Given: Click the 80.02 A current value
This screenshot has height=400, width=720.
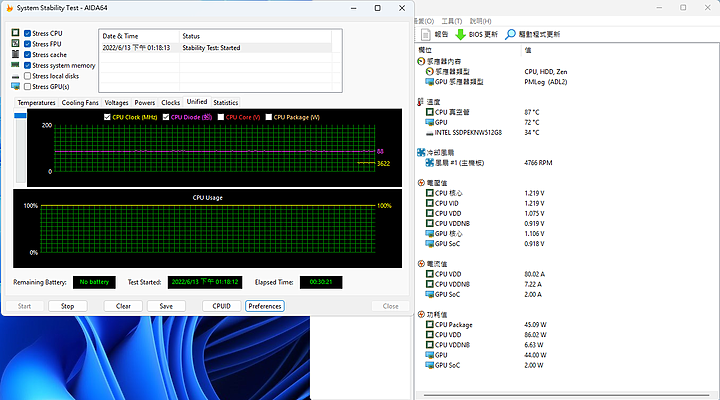Looking at the screenshot, I should click(x=534, y=274).
